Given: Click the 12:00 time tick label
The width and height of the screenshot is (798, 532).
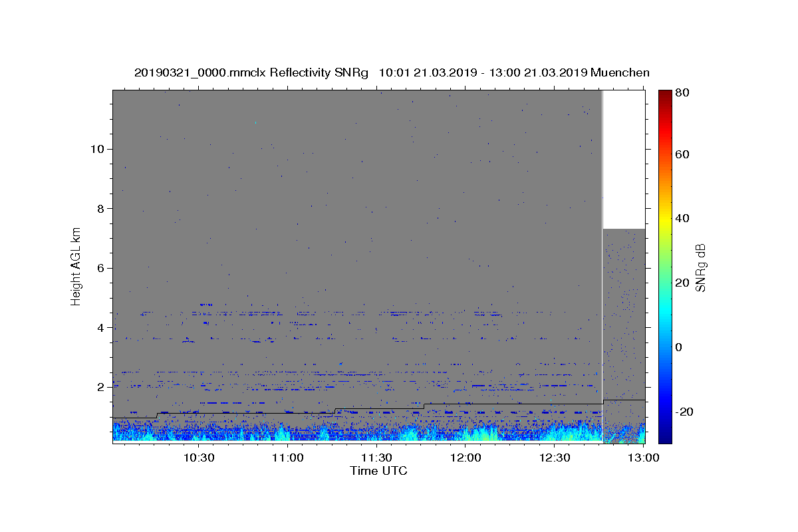Looking at the screenshot, I should (465, 458).
